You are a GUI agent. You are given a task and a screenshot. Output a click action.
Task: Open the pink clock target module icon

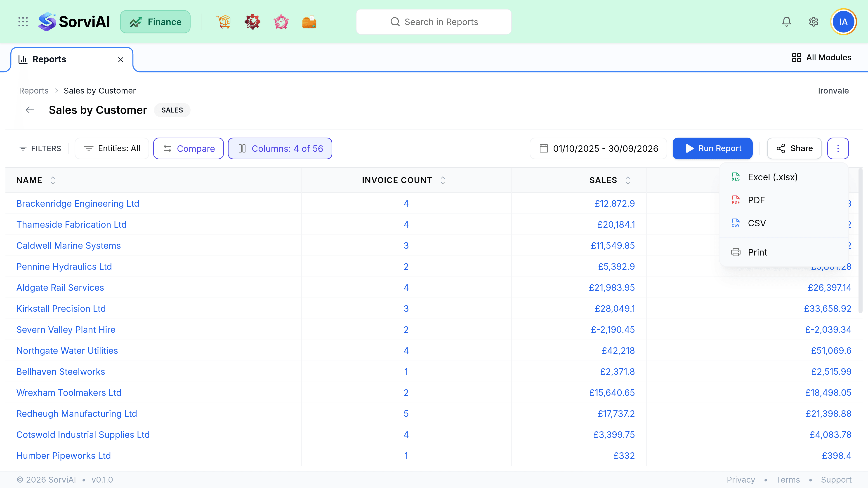(x=281, y=22)
